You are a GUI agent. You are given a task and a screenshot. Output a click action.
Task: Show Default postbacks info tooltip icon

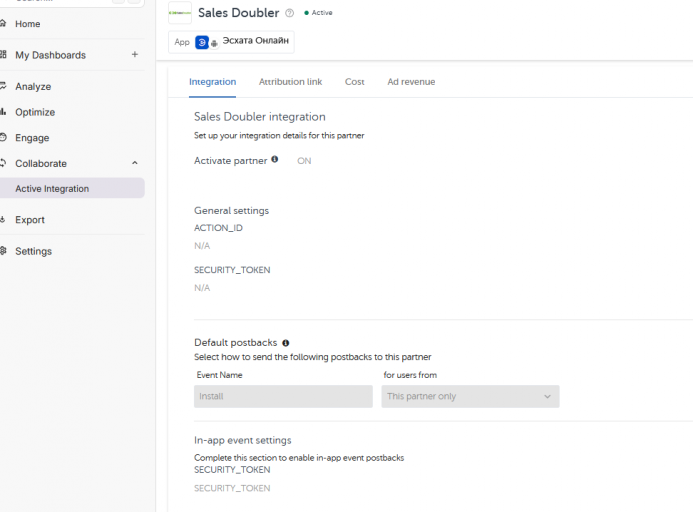coord(286,343)
